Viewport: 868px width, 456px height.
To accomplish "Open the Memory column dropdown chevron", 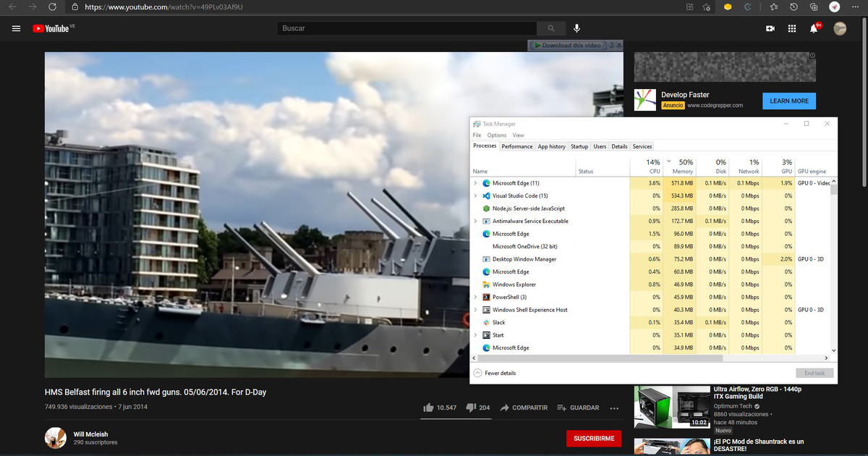I will (669, 161).
